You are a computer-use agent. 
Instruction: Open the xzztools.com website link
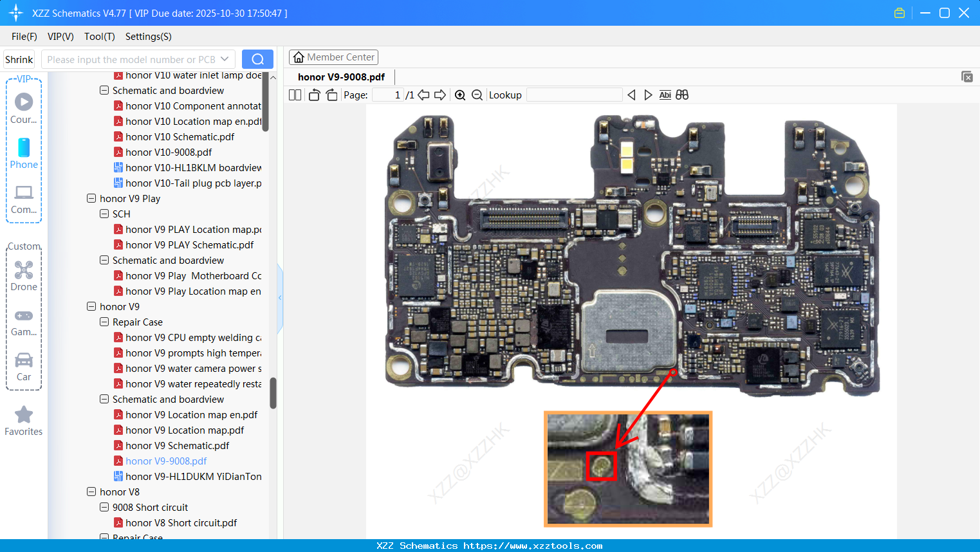pos(533,546)
